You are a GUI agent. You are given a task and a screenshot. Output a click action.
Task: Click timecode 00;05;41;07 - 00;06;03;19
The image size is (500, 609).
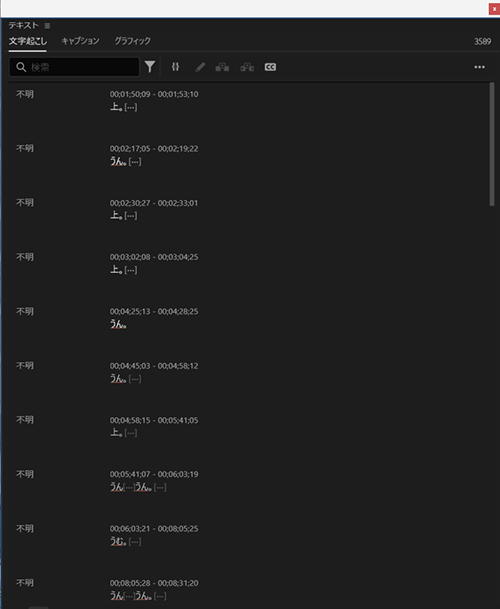154,474
